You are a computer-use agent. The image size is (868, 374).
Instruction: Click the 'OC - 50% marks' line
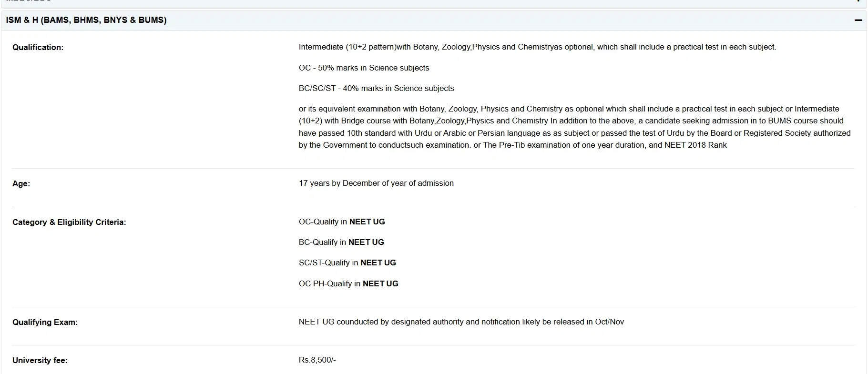point(364,68)
